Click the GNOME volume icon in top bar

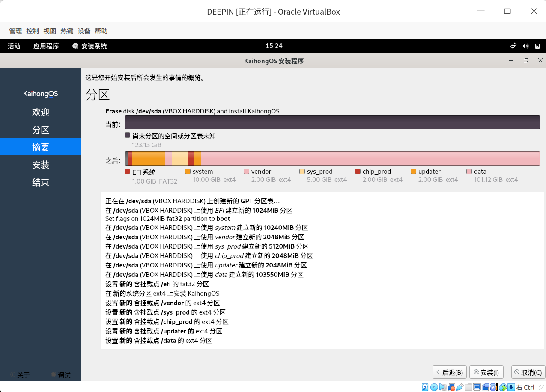525,46
